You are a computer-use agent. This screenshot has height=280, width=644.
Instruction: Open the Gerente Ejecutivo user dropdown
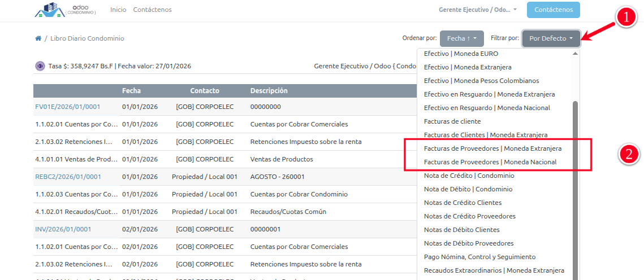click(x=478, y=10)
